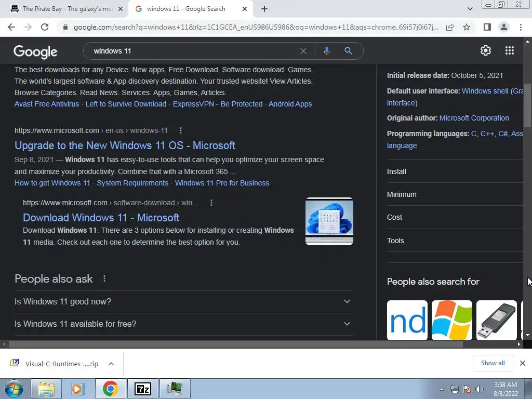This screenshot has height=399, width=532.
Task: Click 'How to get Windows 11' sublink
Action: click(x=52, y=183)
